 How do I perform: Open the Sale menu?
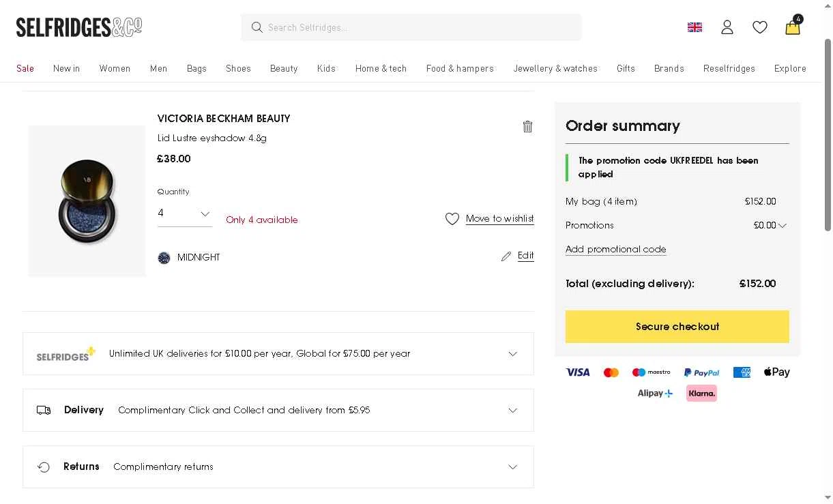25,68
